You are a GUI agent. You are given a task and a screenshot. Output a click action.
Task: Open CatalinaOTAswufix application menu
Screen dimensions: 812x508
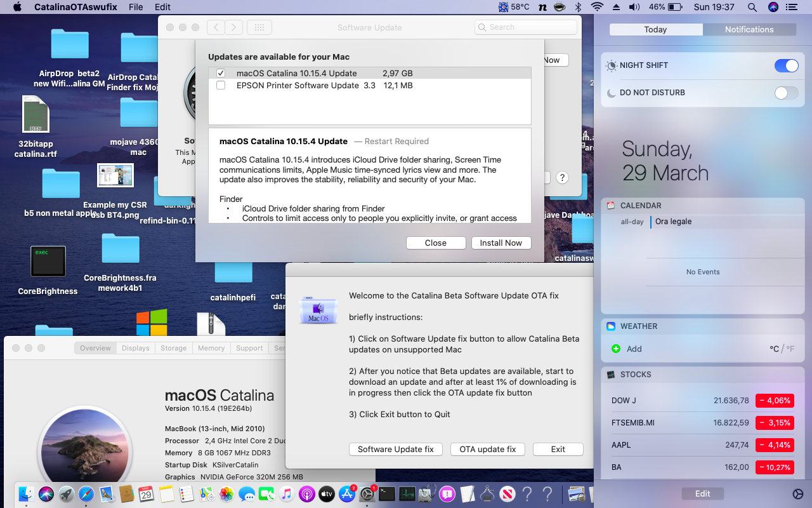click(x=75, y=7)
